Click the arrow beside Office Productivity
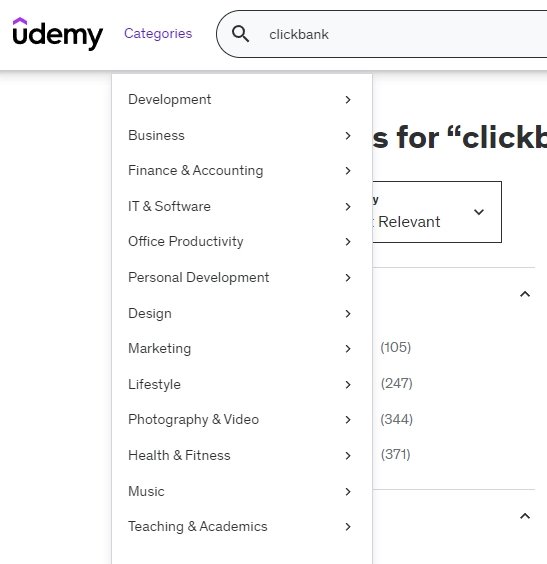This screenshot has height=564, width=547. (x=347, y=242)
